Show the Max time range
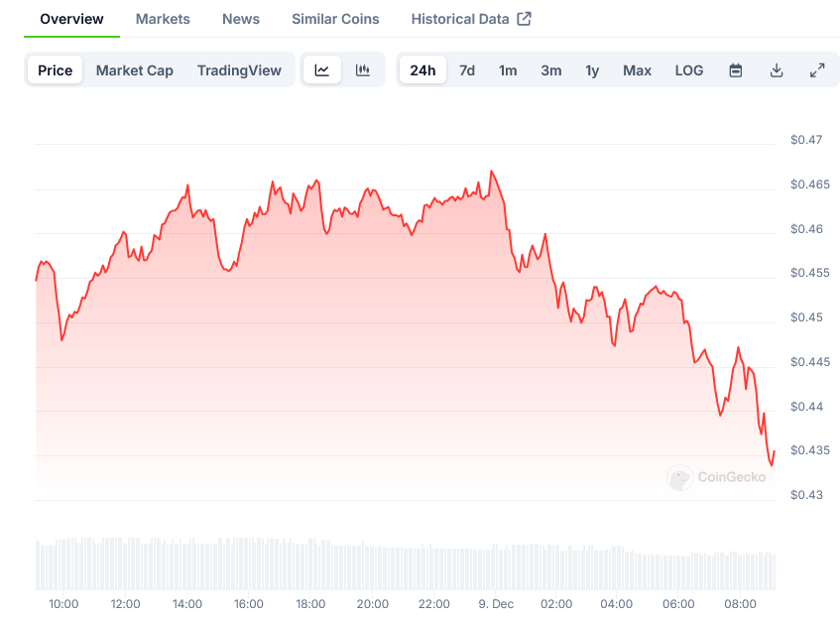This screenshot has height=619, width=840. pos(638,70)
